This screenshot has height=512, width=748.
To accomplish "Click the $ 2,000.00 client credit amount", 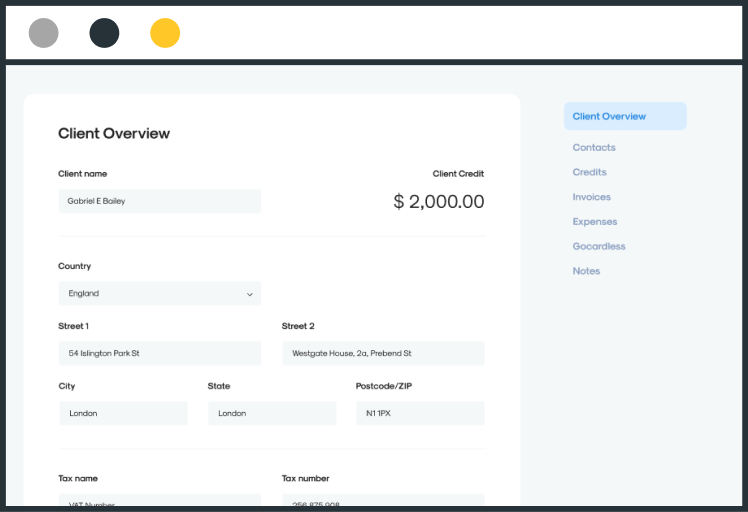I will (x=438, y=201).
